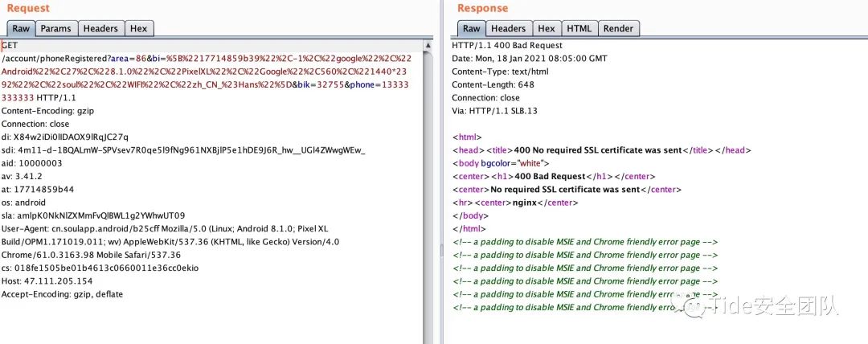The height and width of the screenshot is (344, 868).
Task: Click the Accept-Encoding: gzip, deflate line
Action: click(62, 294)
